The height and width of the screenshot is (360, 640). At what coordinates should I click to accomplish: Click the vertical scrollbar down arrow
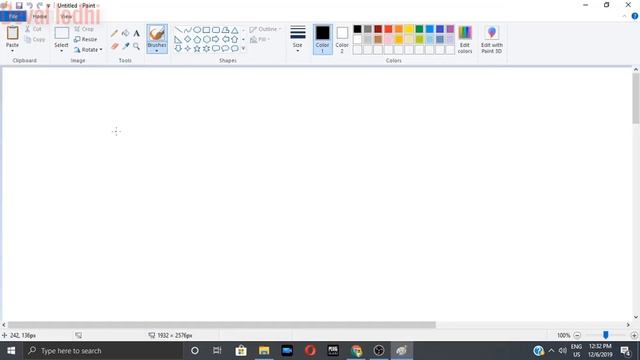pyautogui.click(x=636, y=317)
